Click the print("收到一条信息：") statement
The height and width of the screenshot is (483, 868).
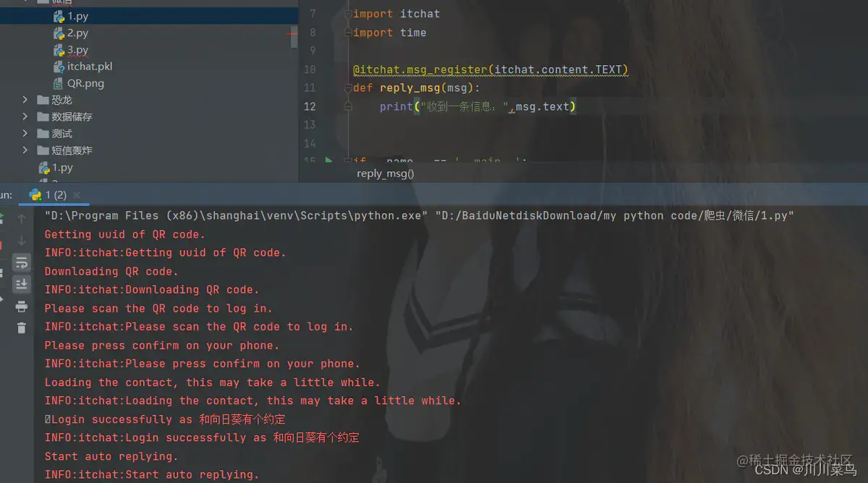click(477, 107)
